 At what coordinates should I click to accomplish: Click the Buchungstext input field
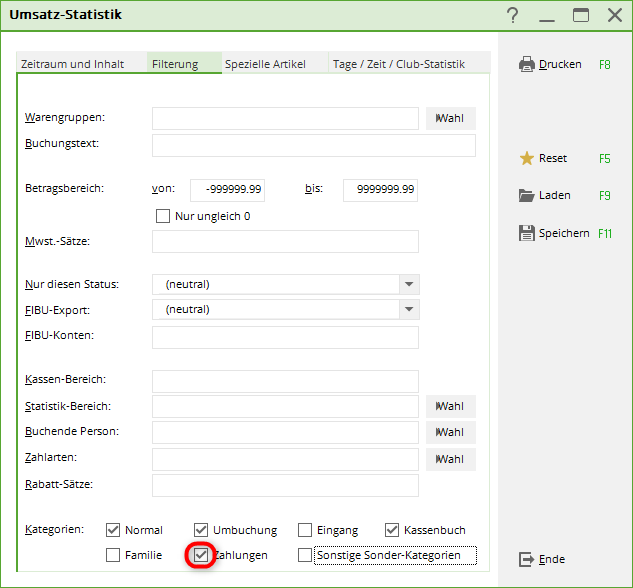[x=313, y=146]
